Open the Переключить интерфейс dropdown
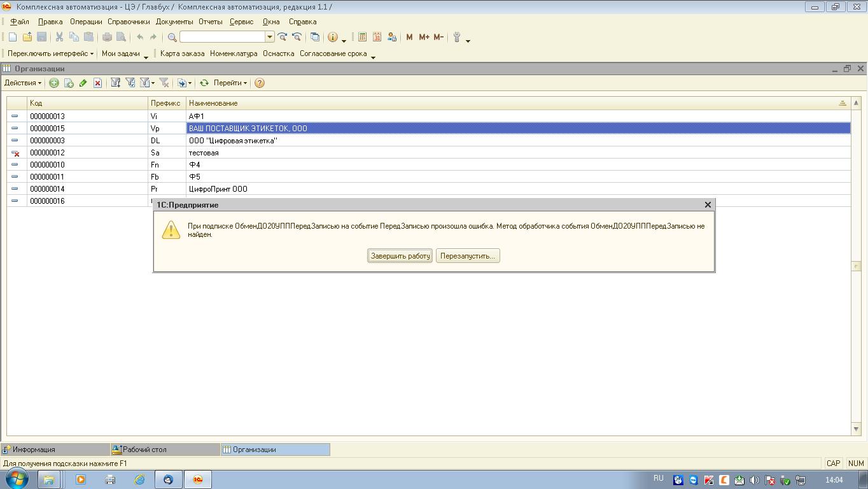 click(x=50, y=53)
